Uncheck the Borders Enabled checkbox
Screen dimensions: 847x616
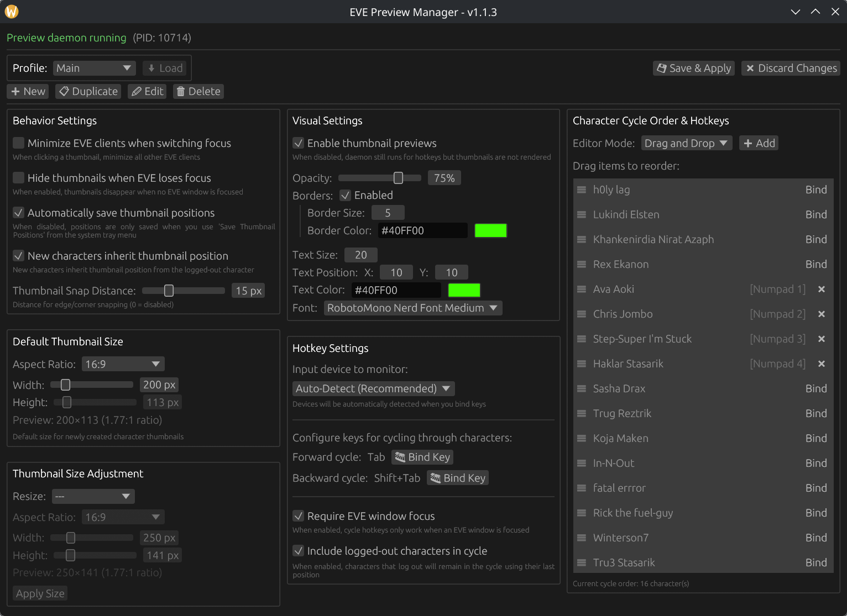345,195
